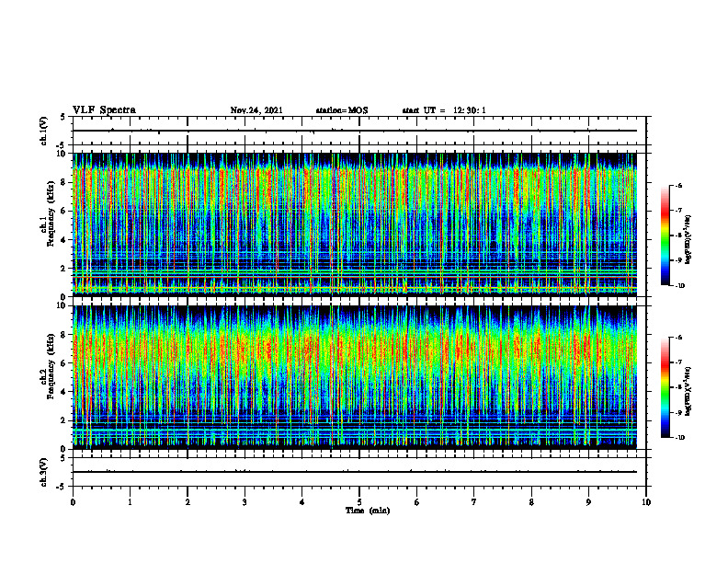Click time axis tick label "5"
The image size is (728, 563).
pyautogui.click(x=359, y=502)
